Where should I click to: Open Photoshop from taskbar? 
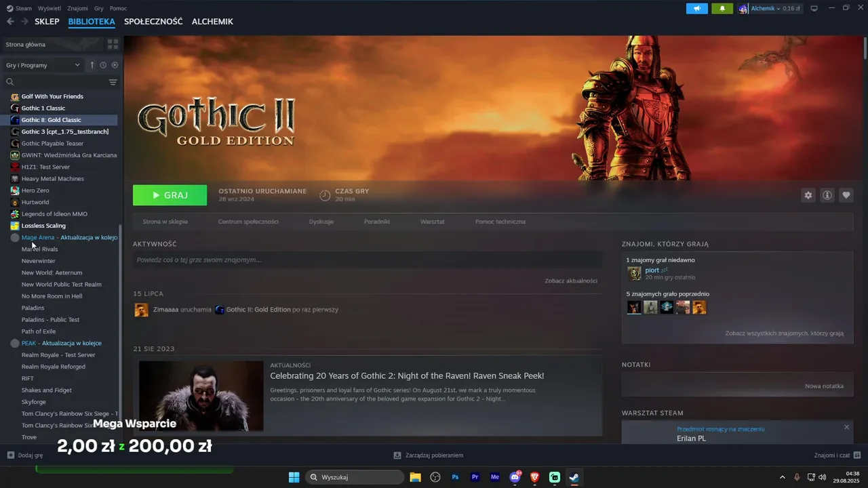[x=455, y=477]
